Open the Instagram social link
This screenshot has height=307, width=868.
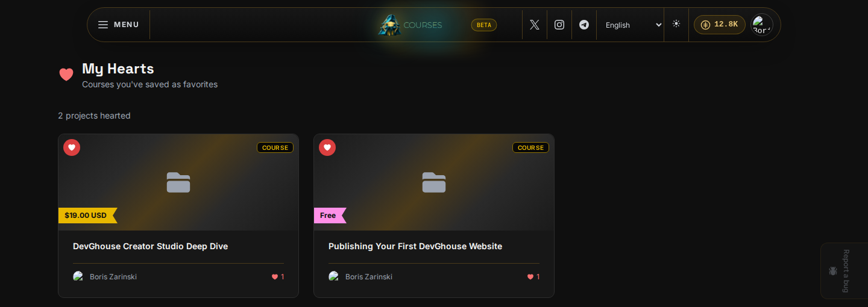(559, 25)
